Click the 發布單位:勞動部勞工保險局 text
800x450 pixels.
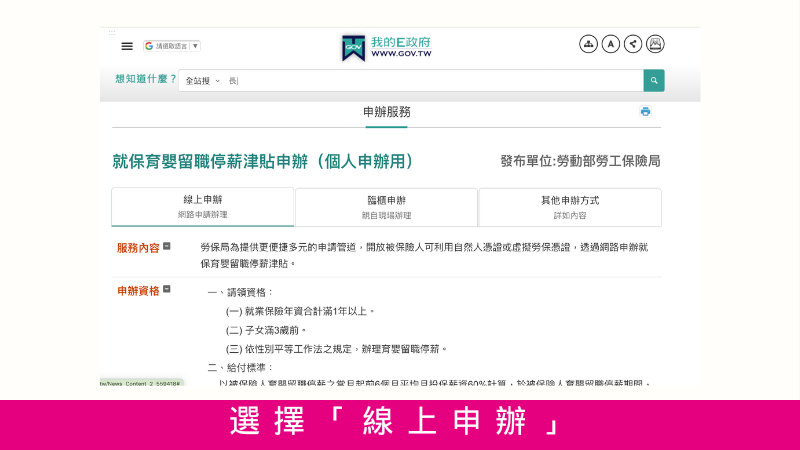(x=580, y=161)
